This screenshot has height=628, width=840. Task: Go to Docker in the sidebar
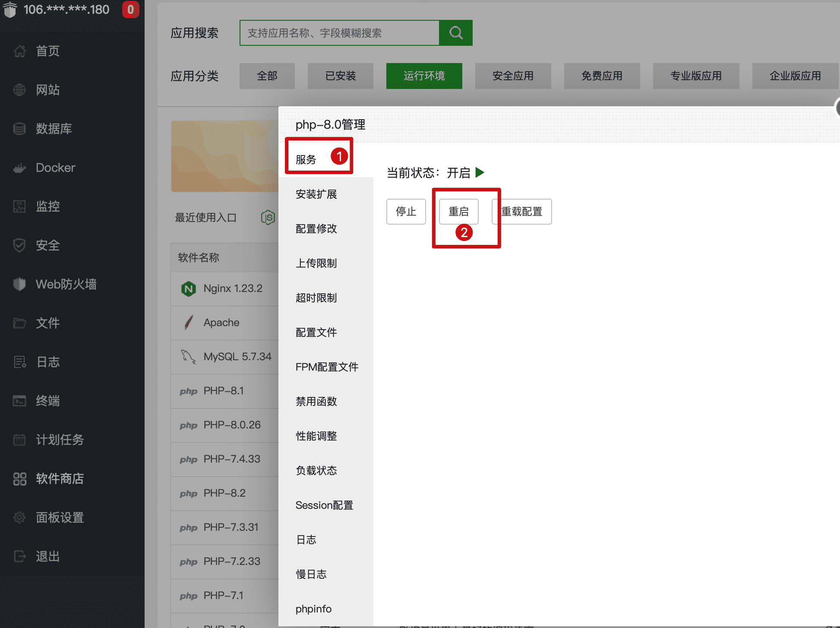click(55, 168)
